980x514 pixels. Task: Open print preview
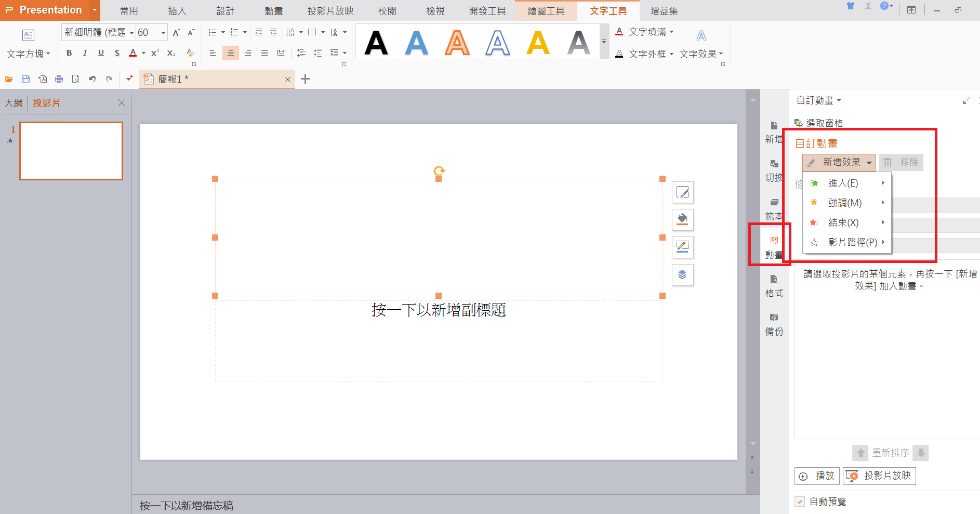pos(76,79)
